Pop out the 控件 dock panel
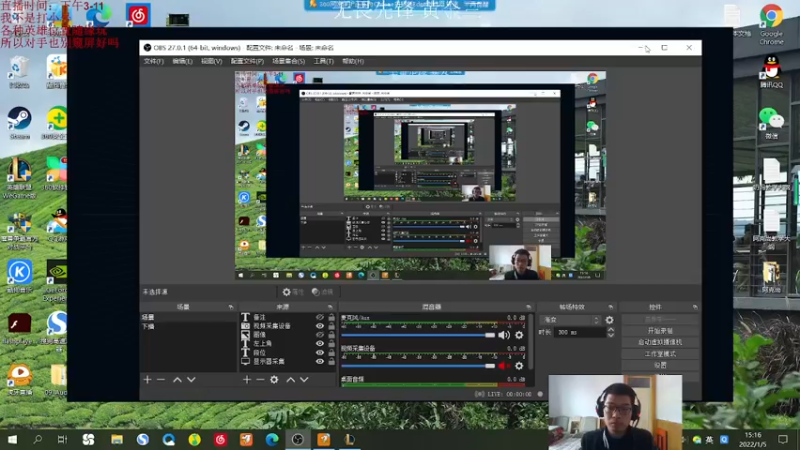 [695, 307]
